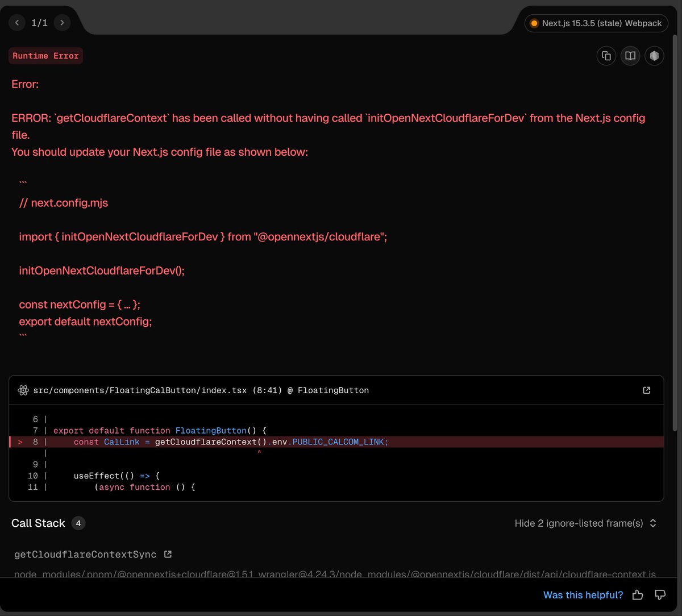The height and width of the screenshot is (616, 682).
Task: Click '// next.config.mjs' comment text
Action: click(x=63, y=203)
